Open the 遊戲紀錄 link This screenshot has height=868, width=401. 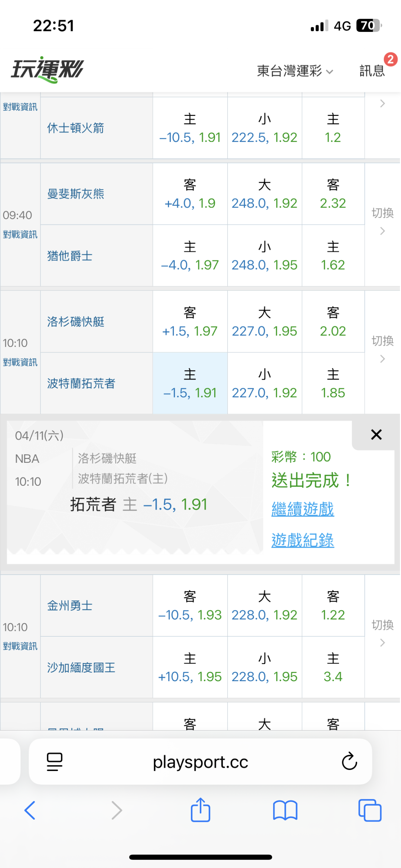coord(303,540)
